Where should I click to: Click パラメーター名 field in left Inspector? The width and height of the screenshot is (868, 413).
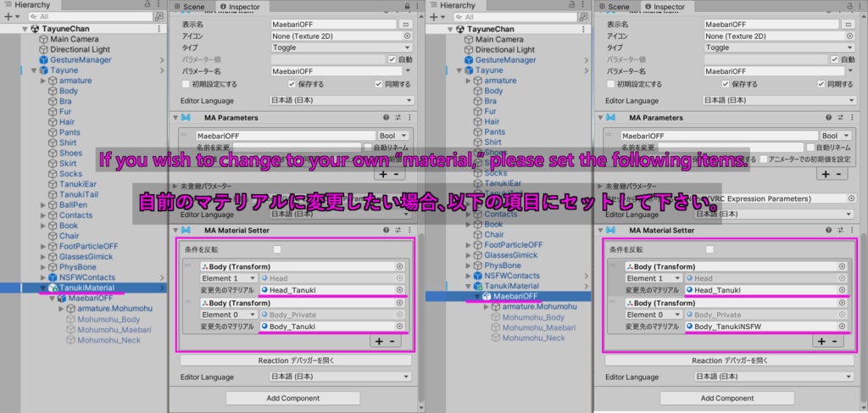pos(337,71)
